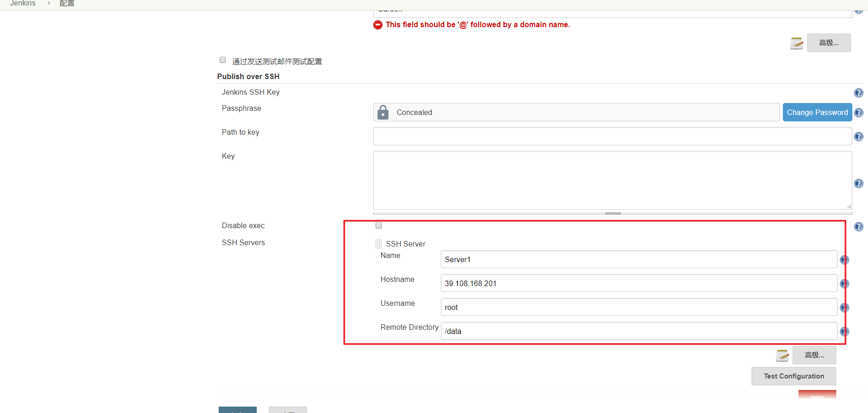Click notepad icon beside upper 高级 button
Viewport: 868px width, 413px height.
pos(797,43)
